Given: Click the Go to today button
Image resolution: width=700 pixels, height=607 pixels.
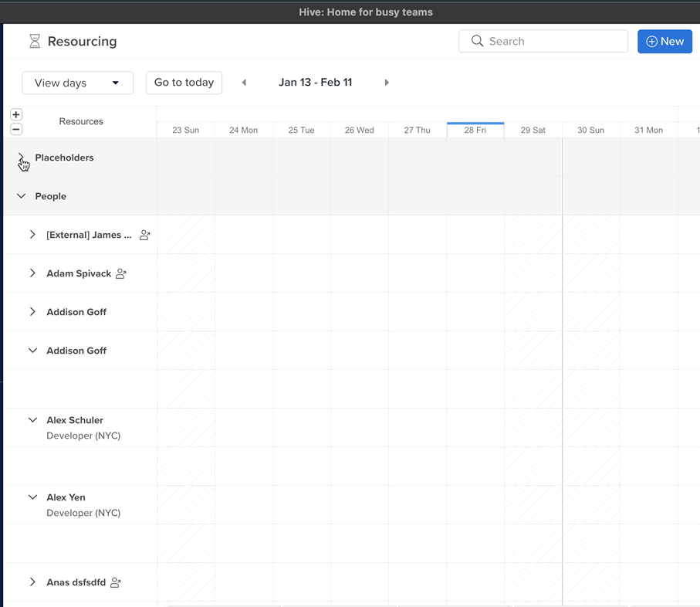Looking at the screenshot, I should [184, 83].
